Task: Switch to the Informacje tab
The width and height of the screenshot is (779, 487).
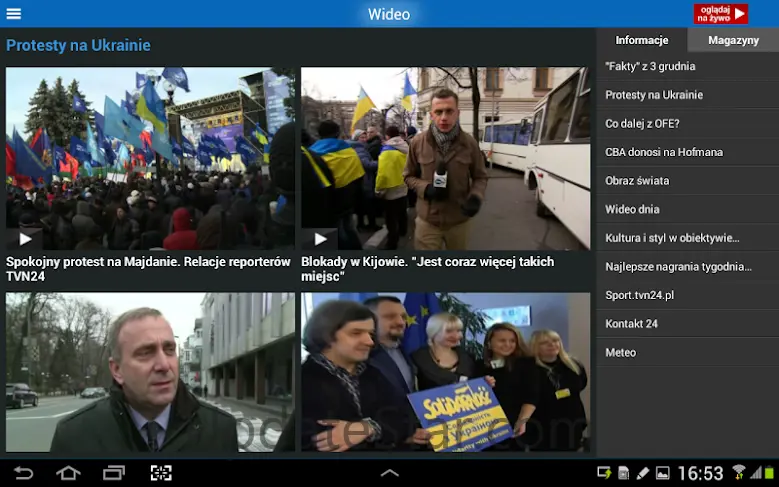Action: (641, 40)
